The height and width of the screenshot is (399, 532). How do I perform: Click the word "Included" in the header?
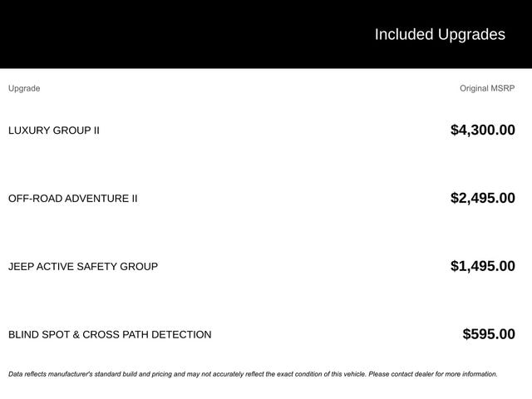point(404,34)
